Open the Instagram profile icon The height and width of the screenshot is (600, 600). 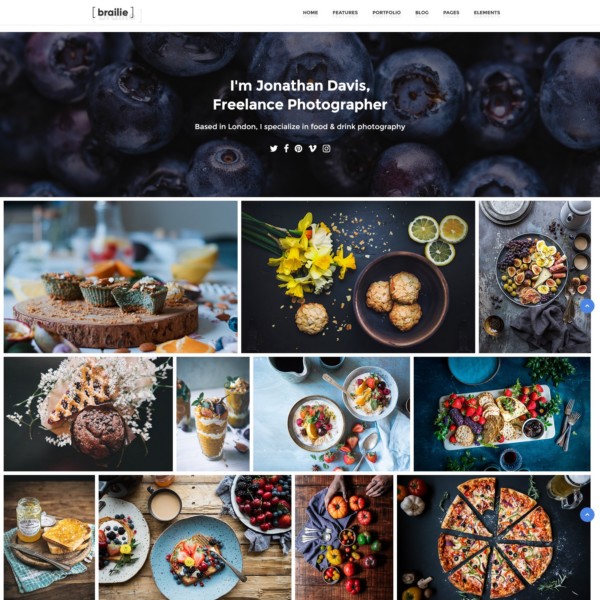click(326, 148)
